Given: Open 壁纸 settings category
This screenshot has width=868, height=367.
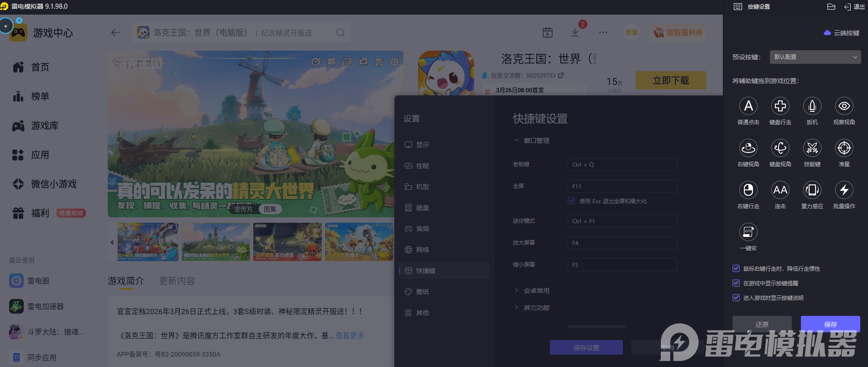Looking at the screenshot, I should [444, 292].
